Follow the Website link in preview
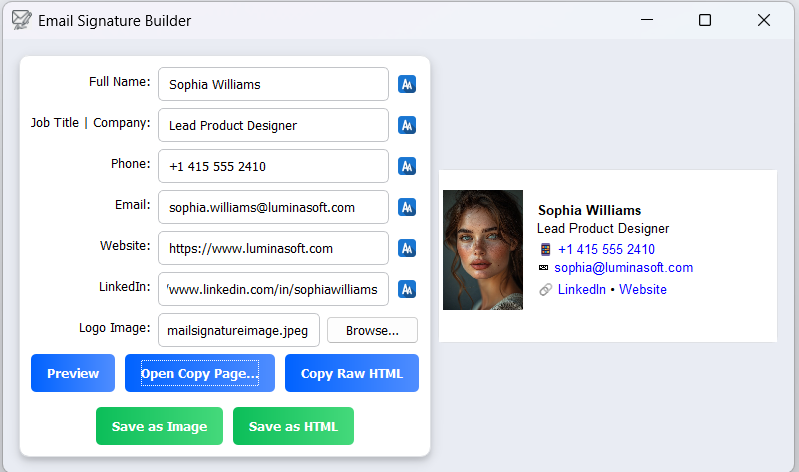Screen dimensions: 799x472 click(x=643, y=290)
